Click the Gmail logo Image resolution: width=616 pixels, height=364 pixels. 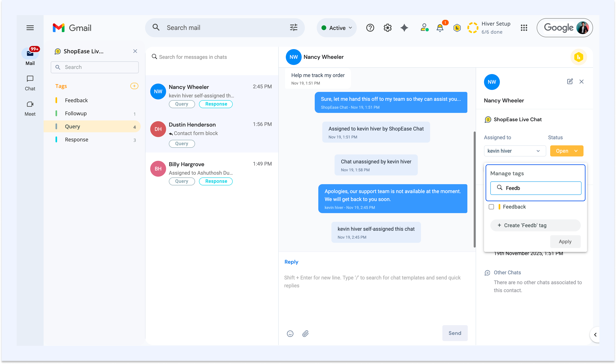click(x=72, y=28)
